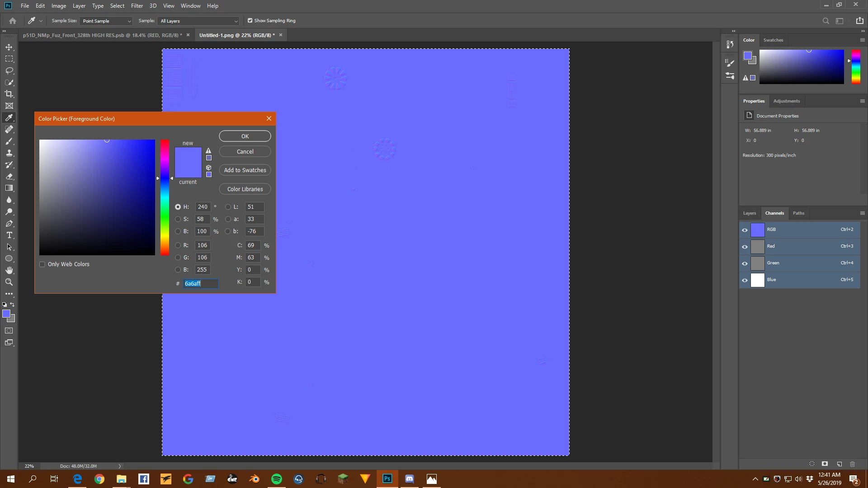The height and width of the screenshot is (488, 868).
Task: Select the Zoom tool in toolbar
Action: coord(9,282)
